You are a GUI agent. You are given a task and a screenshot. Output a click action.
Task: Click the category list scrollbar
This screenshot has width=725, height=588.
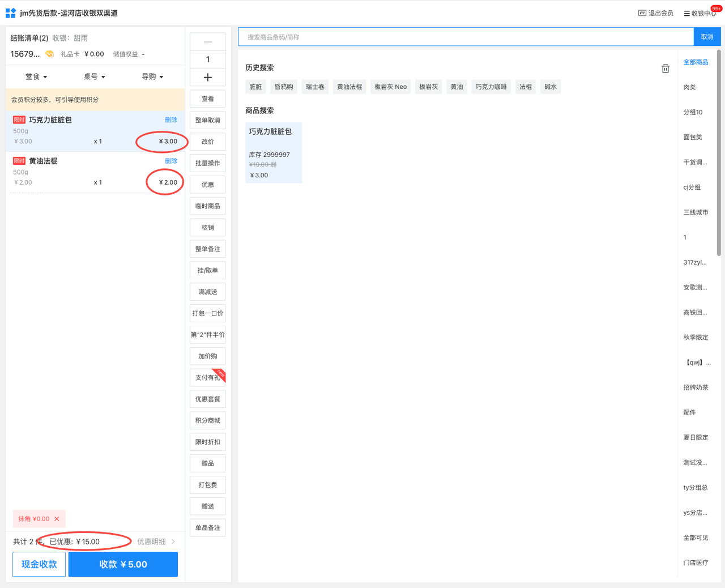pos(719,153)
